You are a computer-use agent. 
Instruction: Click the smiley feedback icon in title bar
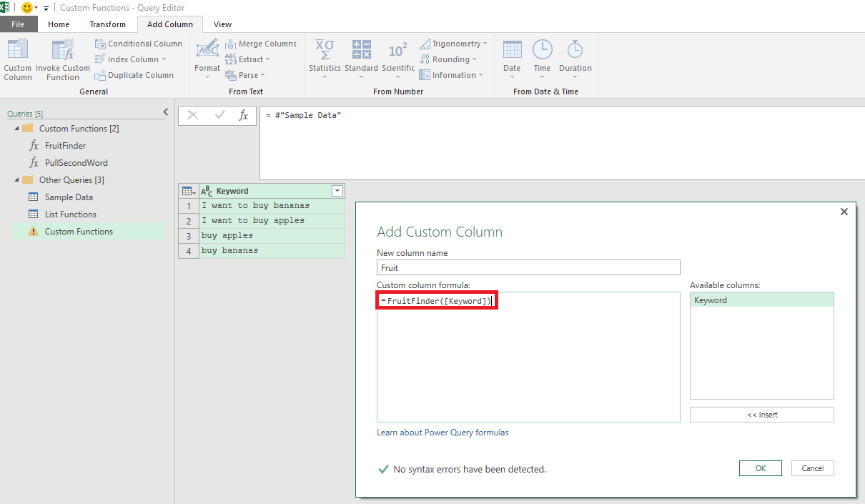pyautogui.click(x=28, y=7)
